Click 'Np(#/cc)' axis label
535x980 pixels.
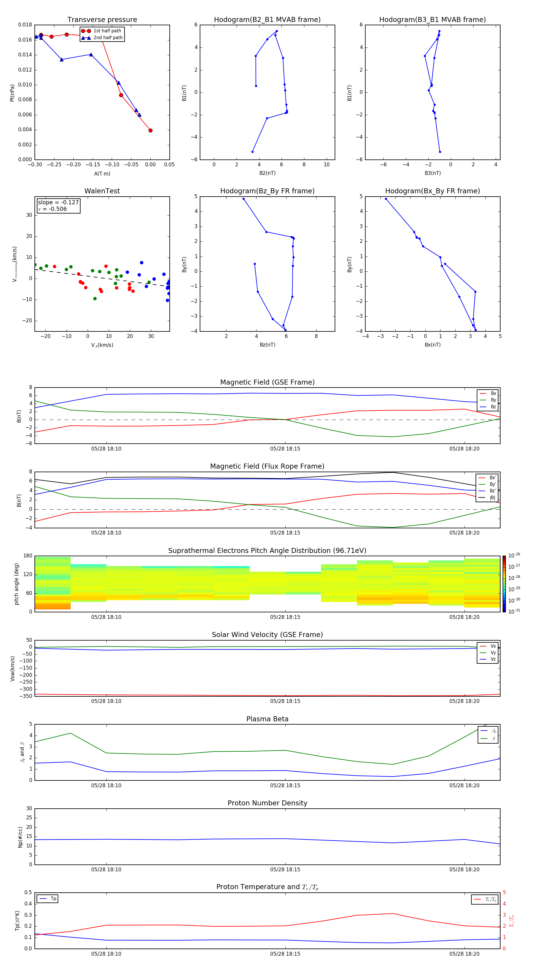tap(20, 837)
